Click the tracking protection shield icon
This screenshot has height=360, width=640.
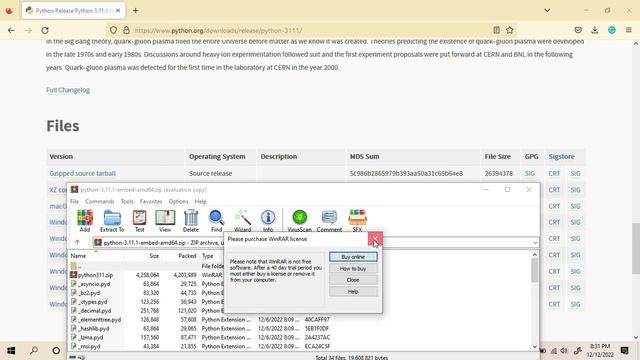[113, 30]
